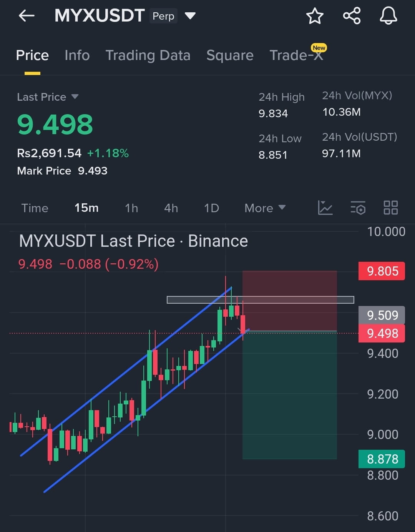
Task: Click the MYXUSDT Last Price · Binance chart title
Action: point(133,241)
